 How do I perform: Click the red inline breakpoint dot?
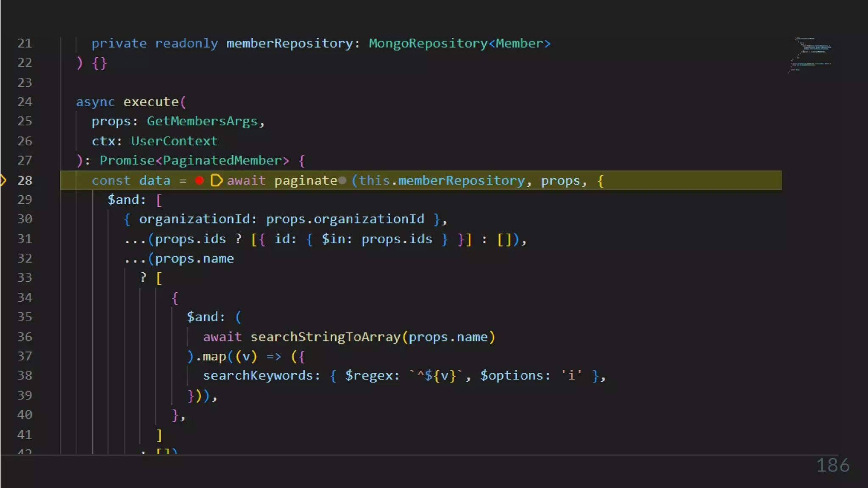point(199,181)
